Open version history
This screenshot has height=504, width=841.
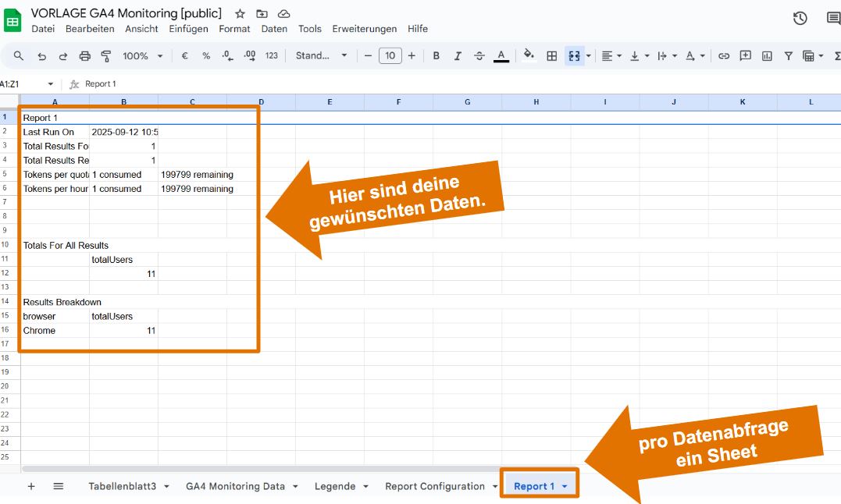tap(800, 18)
